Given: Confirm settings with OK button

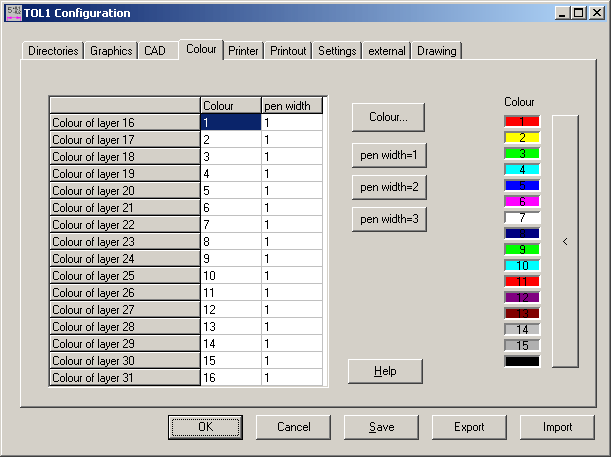Looking at the screenshot, I should pyautogui.click(x=205, y=427).
